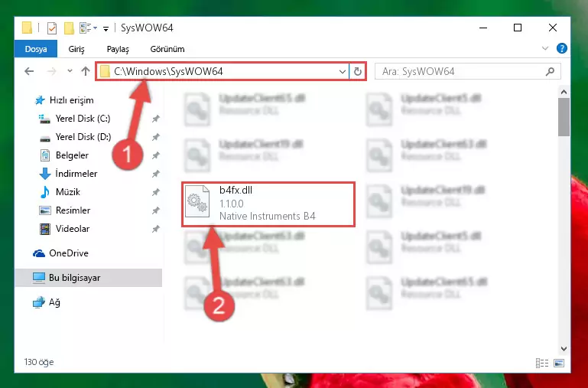This screenshot has height=388, width=588.
Task: Switch to the Görünüm ribbon tab
Action: pos(167,49)
